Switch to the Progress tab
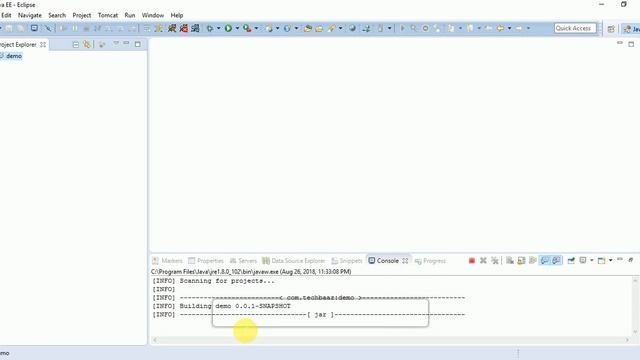 click(x=430, y=260)
